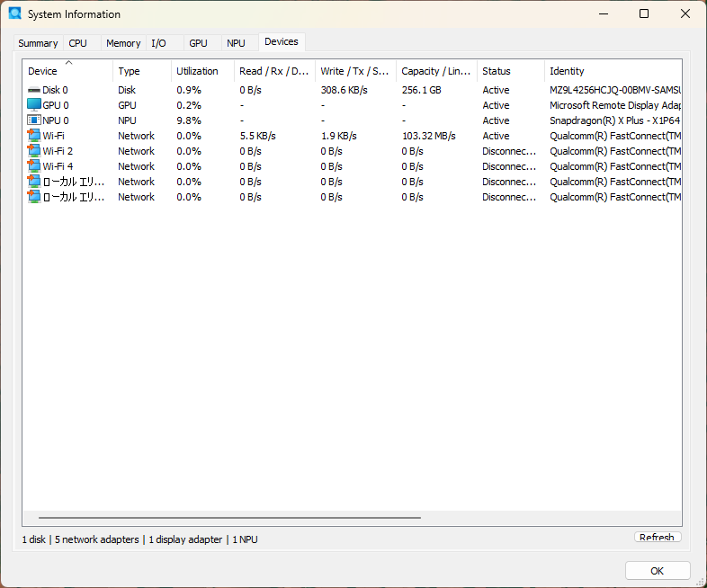Screen dimensions: 707x588
Task: Sort by Read / Rx column header
Action: click(274, 71)
